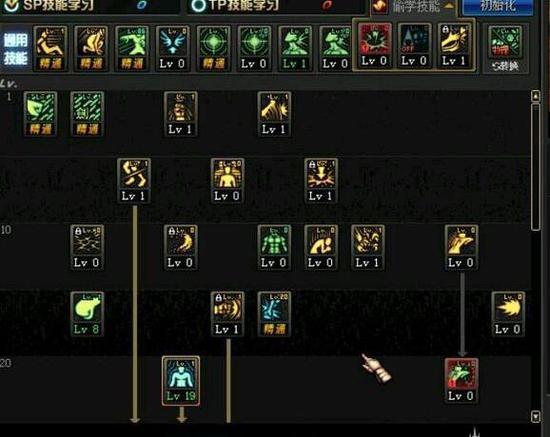The height and width of the screenshot is (437, 550).
Task: Click the mastered sword-rain skill with 剣 character
Action: (x=87, y=114)
